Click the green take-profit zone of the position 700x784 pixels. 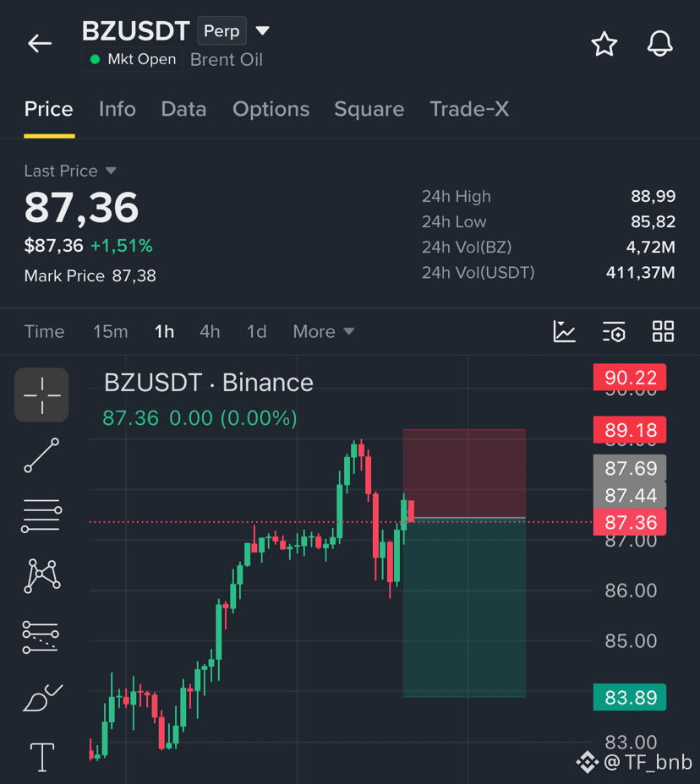464,608
